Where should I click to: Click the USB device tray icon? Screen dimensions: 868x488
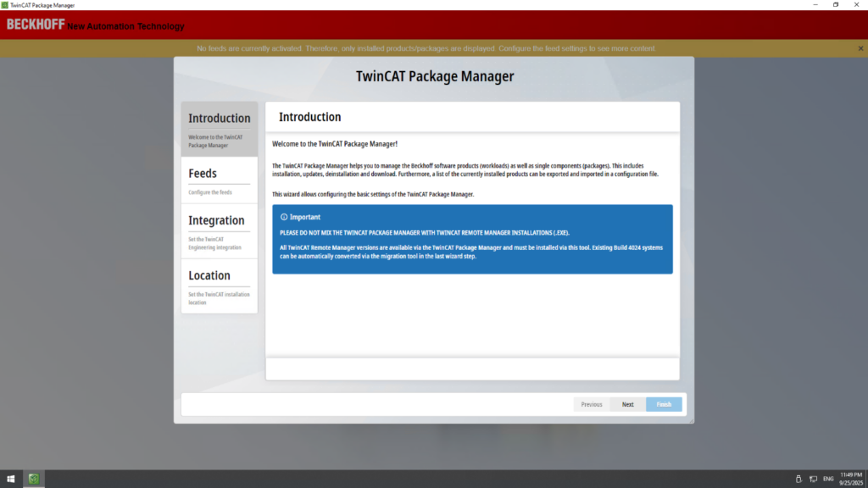(x=798, y=480)
